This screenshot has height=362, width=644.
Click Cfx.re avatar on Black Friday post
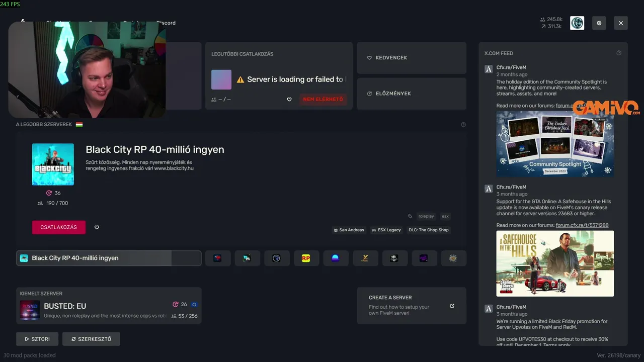[x=488, y=308]
